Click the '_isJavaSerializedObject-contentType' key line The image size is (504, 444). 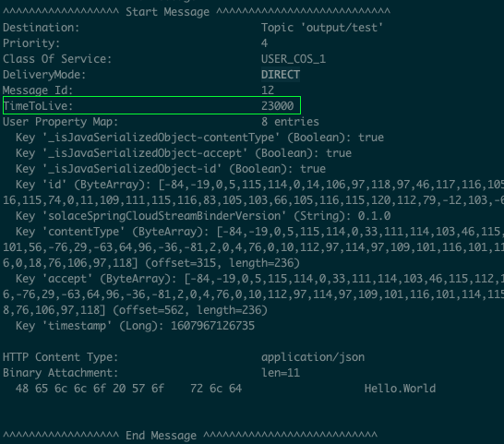pyautogui.click(x=199, y=138)
